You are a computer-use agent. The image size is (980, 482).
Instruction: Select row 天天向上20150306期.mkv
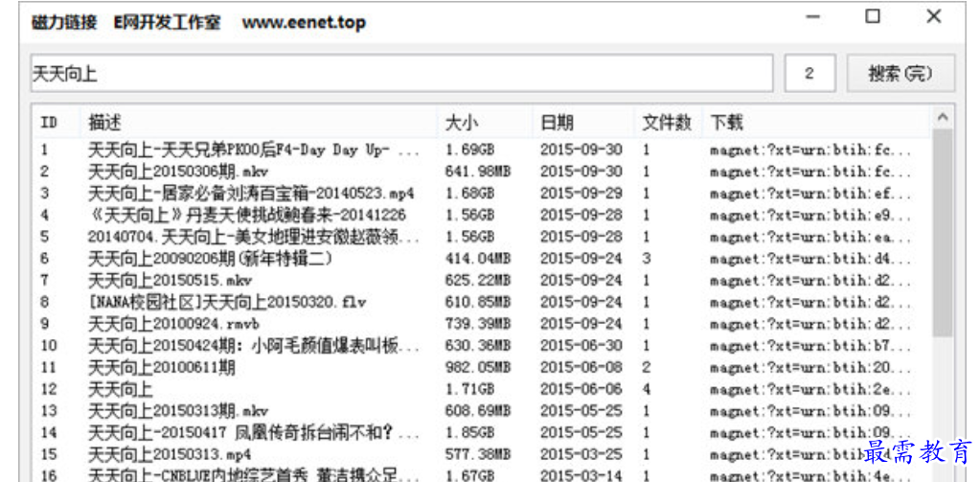(483, 172)
